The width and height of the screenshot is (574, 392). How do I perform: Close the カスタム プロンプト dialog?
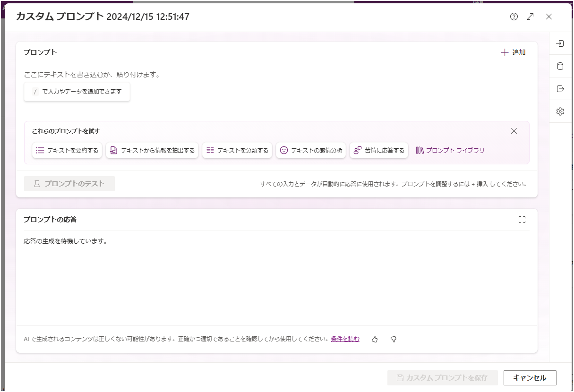(x=549, y=17)
